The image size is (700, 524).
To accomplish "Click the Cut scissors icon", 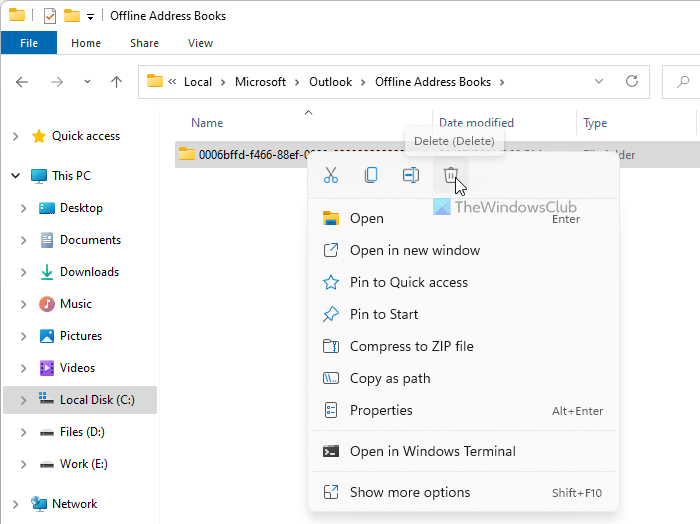I will pyautogui.click(x=331, y=176).
